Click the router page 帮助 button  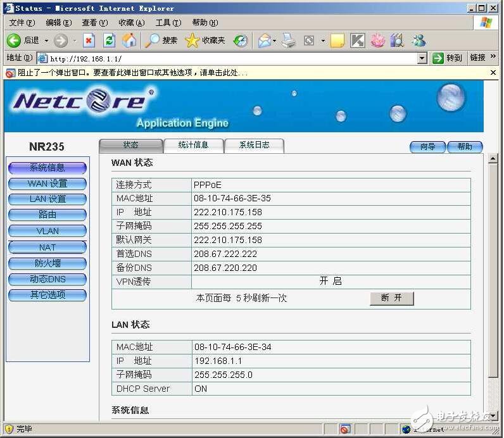465,147
